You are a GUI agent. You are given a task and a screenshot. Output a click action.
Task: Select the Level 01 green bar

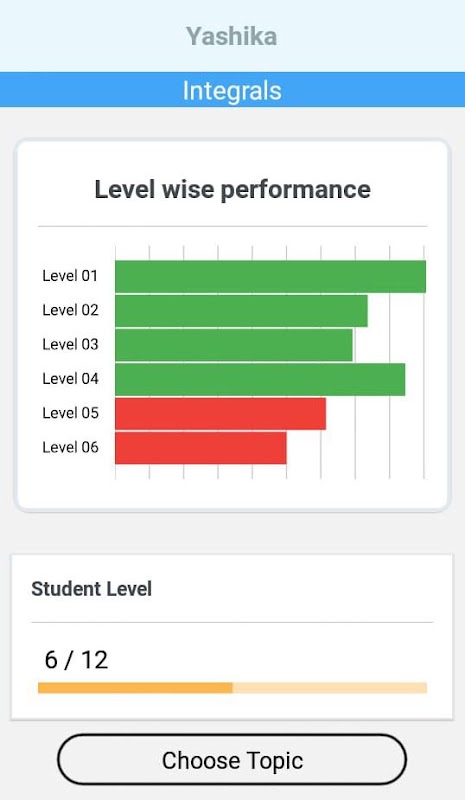(x=271, y=277)
